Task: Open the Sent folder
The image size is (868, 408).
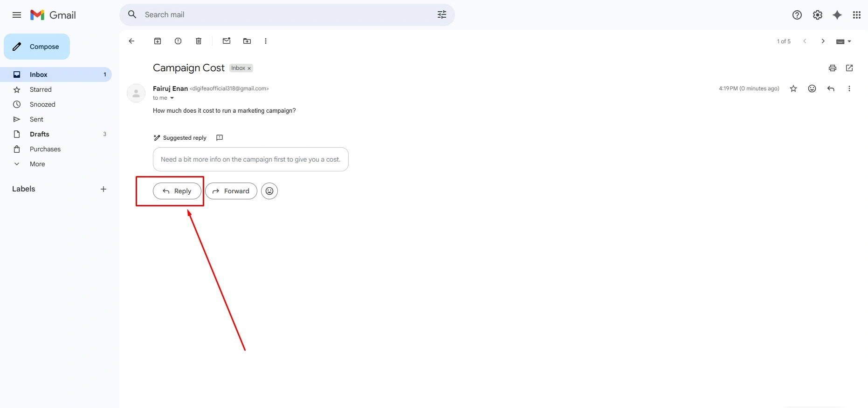Action: pos(56,119)
